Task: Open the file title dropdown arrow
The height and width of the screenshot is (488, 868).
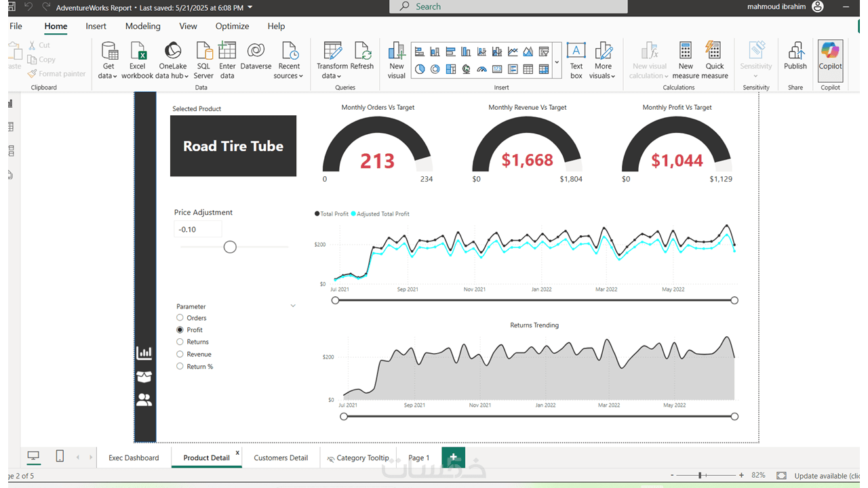Action: point(250,7)
